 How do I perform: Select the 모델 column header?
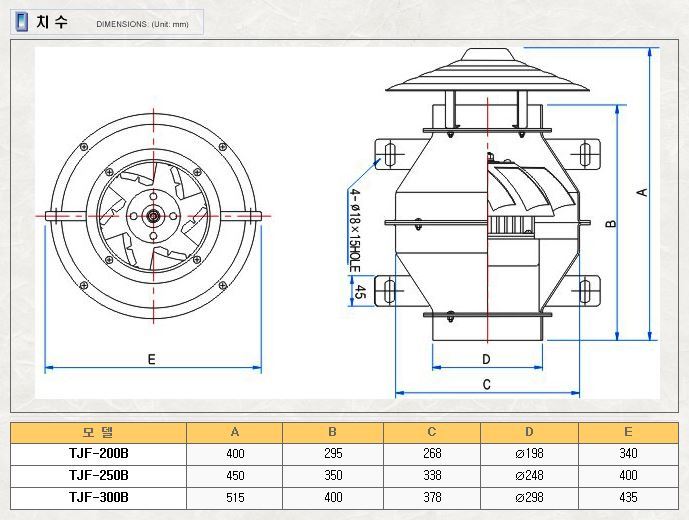click(x=98, y=432)
